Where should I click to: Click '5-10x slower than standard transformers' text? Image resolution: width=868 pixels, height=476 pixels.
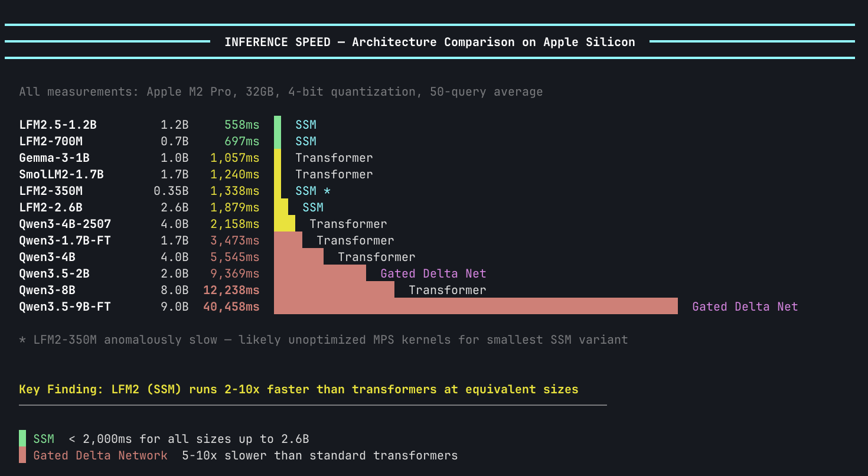coord(320,455)
